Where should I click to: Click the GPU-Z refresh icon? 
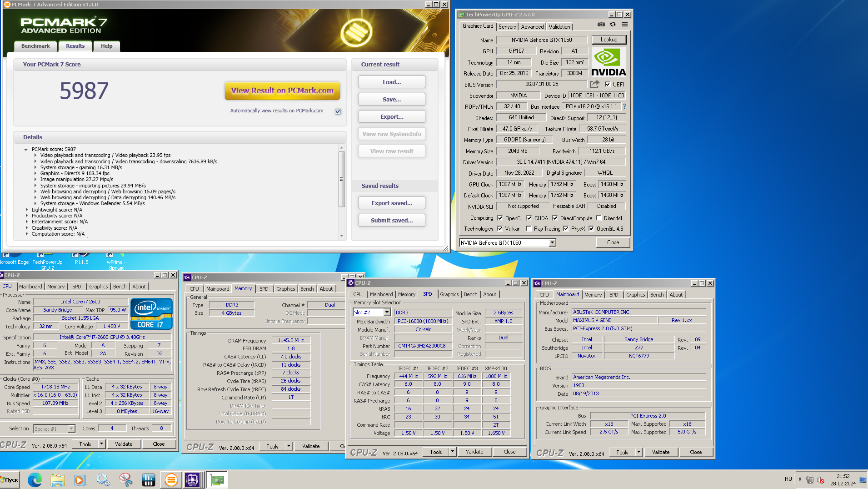[613, 25]
